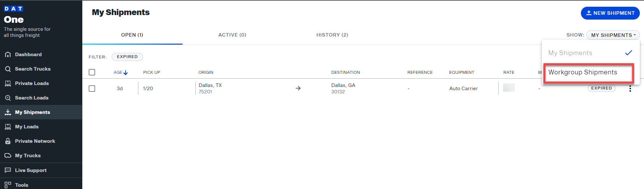Open the Tools sidebar section

pyautogui.click(x=21, y=185)
